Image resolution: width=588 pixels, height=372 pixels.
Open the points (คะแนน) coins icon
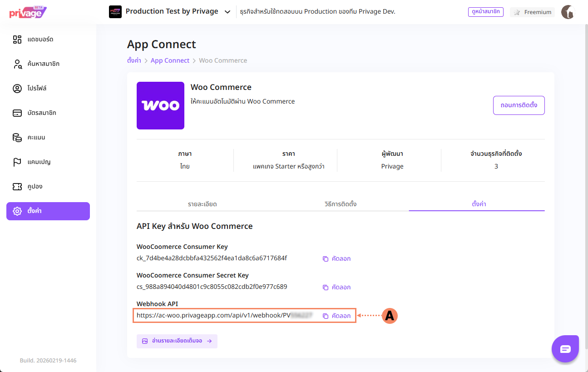point(17,138)
